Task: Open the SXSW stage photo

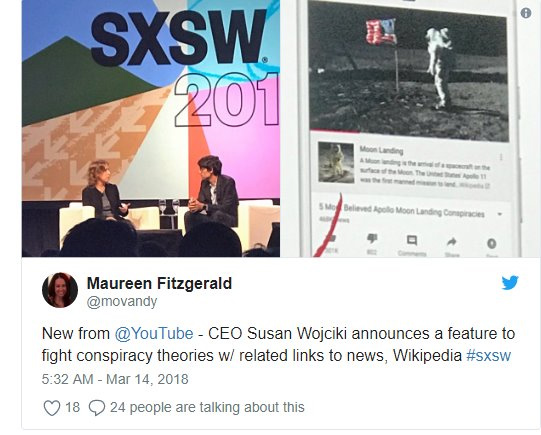Action: pos(151,128)
